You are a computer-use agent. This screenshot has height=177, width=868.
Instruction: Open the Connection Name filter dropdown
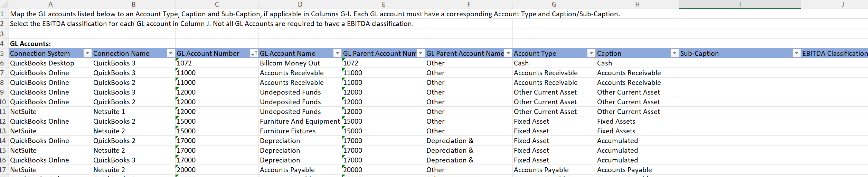[x=170, y=53]
